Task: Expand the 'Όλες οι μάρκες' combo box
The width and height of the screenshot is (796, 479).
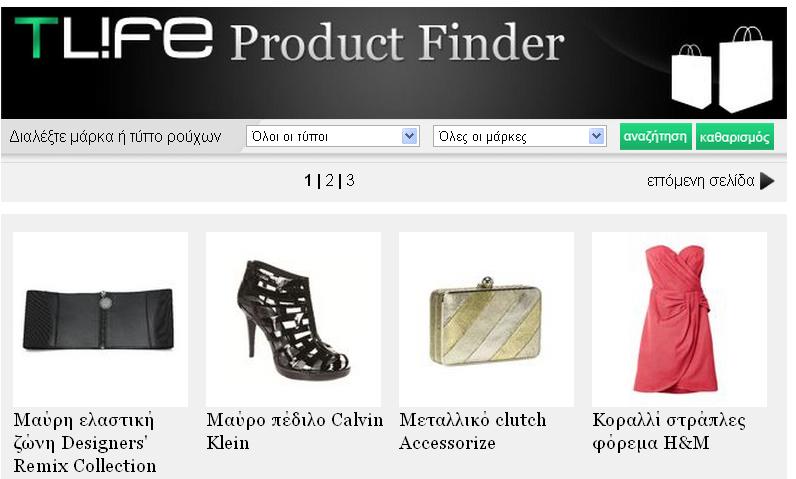Action: pyautogui.click(x=520, y=136)
